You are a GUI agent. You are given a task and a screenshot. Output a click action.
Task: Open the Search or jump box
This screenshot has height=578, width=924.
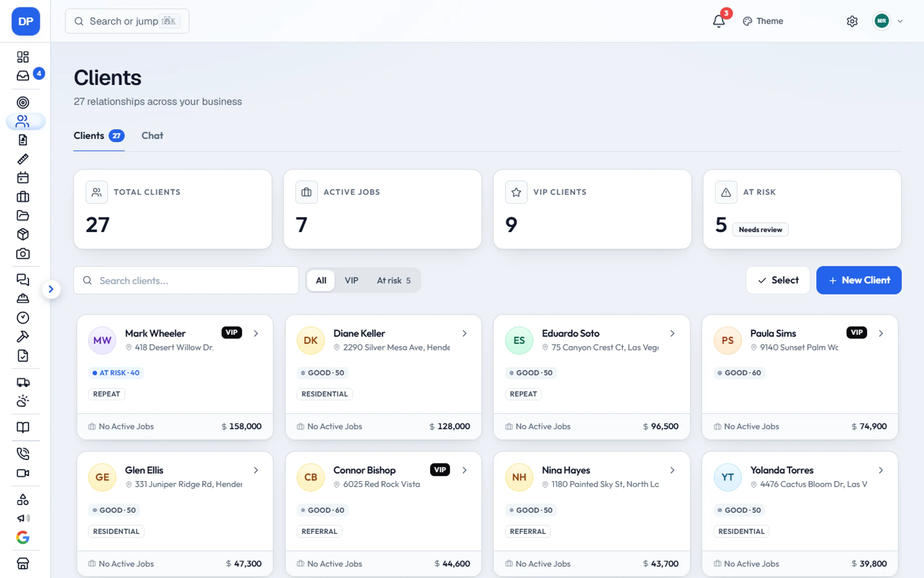(127, 21)
